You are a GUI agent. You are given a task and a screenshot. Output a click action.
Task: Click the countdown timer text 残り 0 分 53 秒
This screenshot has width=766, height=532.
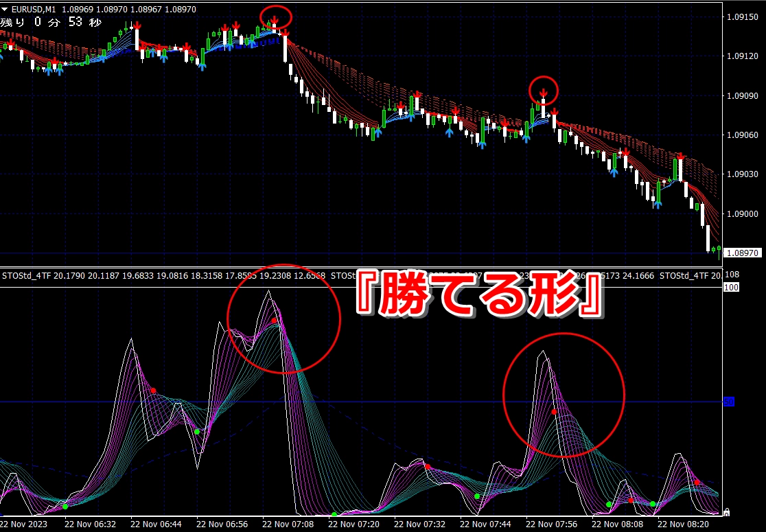[x=51, y=23]
